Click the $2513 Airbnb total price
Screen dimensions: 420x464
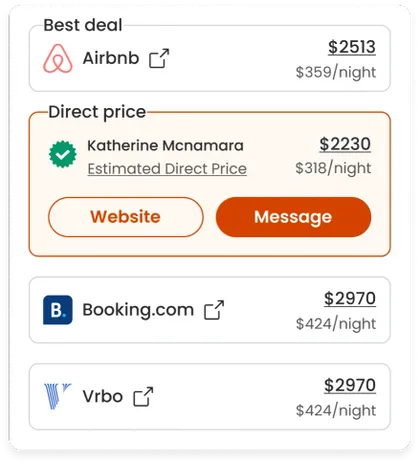pyautogui.click(x=352, y=47)
